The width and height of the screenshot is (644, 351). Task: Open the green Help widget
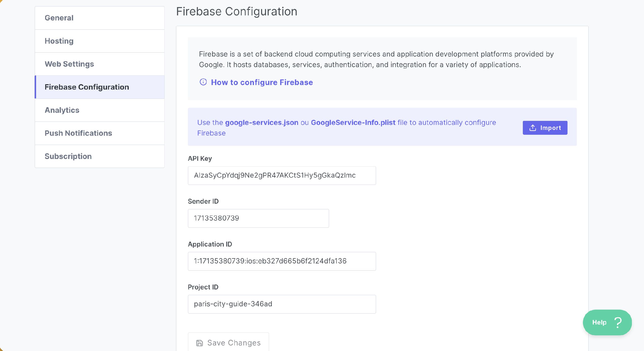607,322
